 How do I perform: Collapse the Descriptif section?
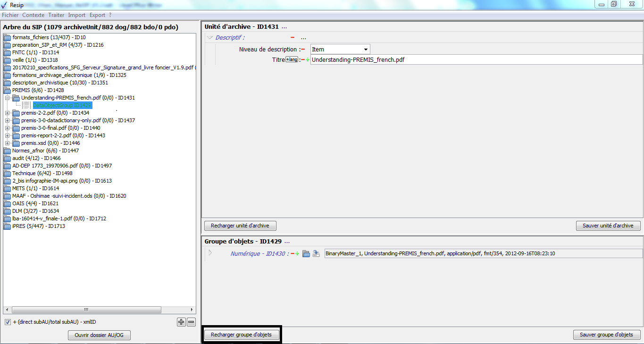[210, 38]
